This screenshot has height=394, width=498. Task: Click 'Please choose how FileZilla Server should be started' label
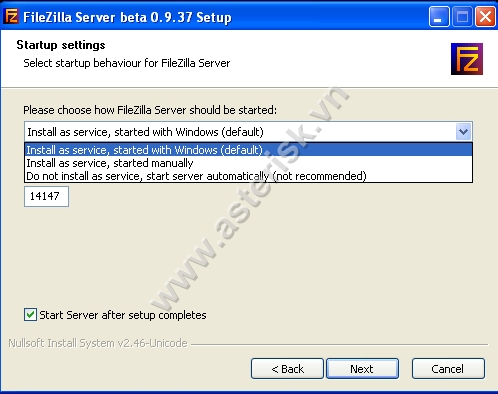coord(150,110)
